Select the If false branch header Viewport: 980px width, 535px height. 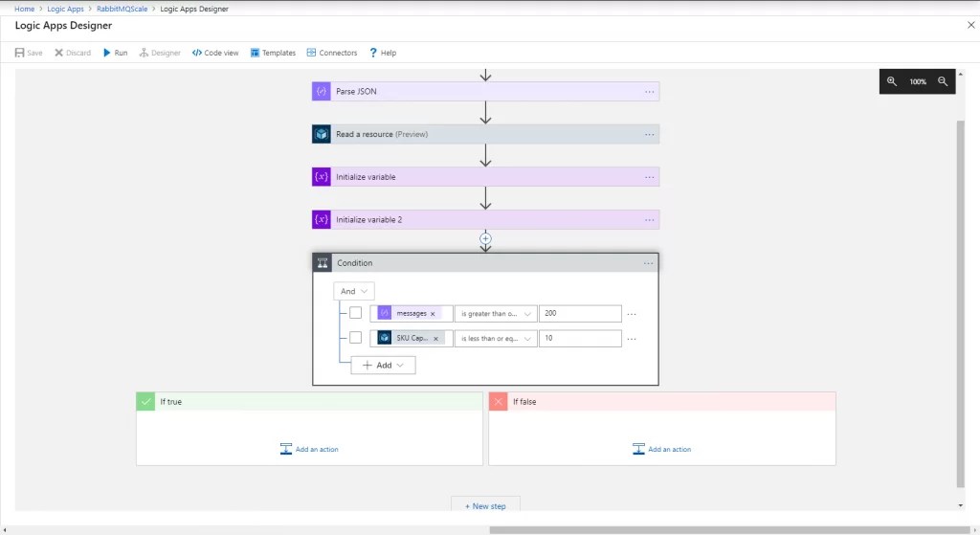pos(662,401)
